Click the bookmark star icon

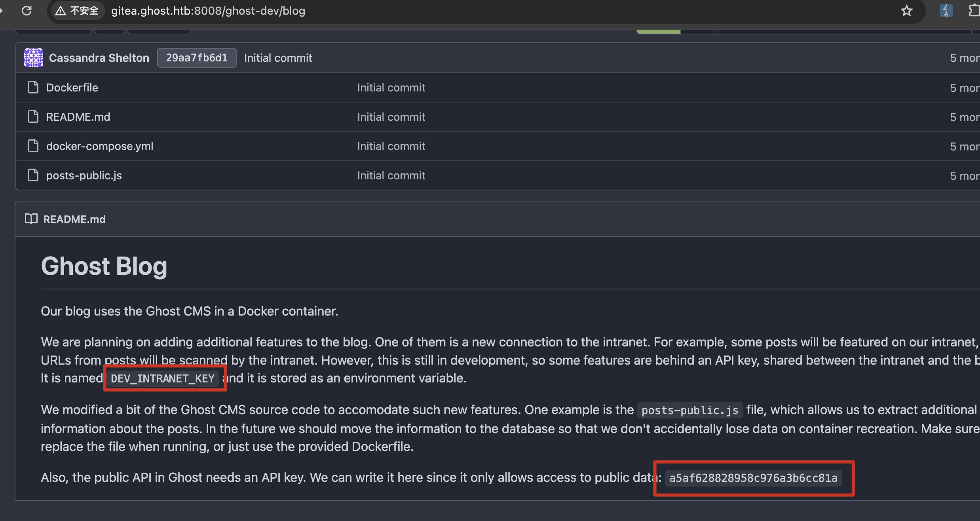click(906, 11)
